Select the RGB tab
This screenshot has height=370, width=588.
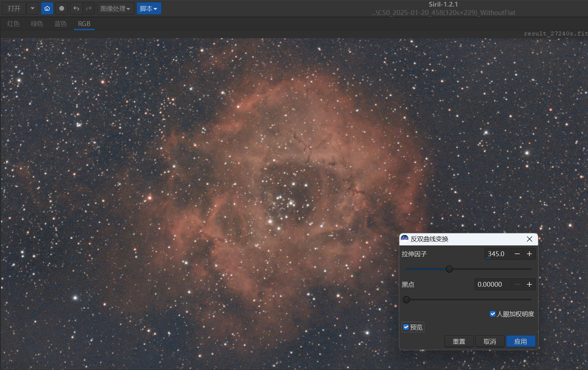tap(84, 24)
